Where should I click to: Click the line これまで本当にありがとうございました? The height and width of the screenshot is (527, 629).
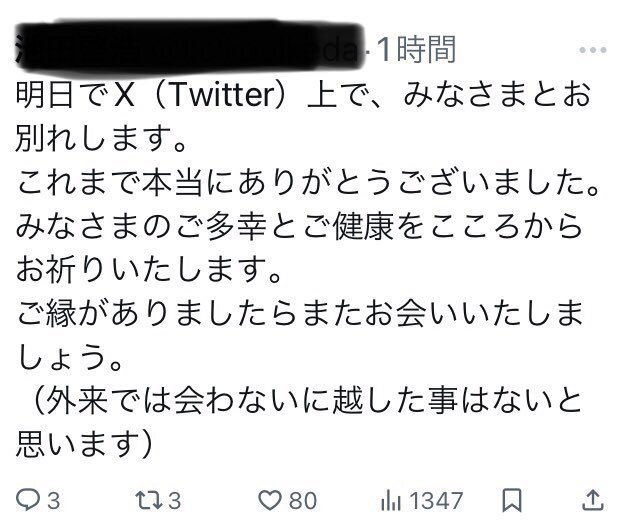(308, 182)
